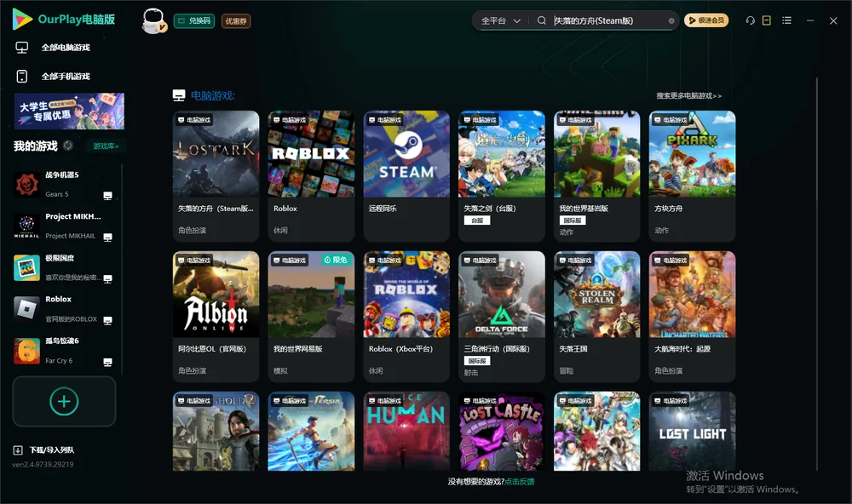Clear the search box text
The image size is (852, 504).
[671, 20]
